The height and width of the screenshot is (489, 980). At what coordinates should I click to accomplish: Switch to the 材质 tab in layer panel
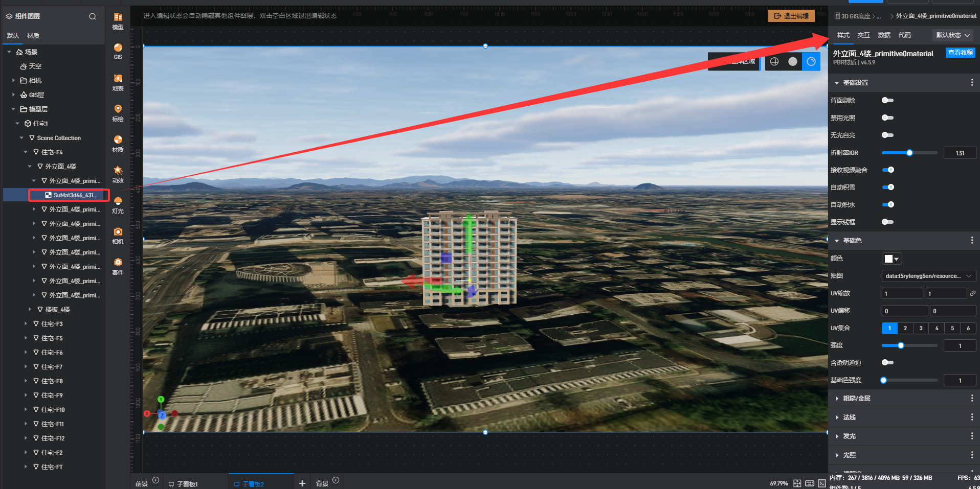tap(33, 36)
